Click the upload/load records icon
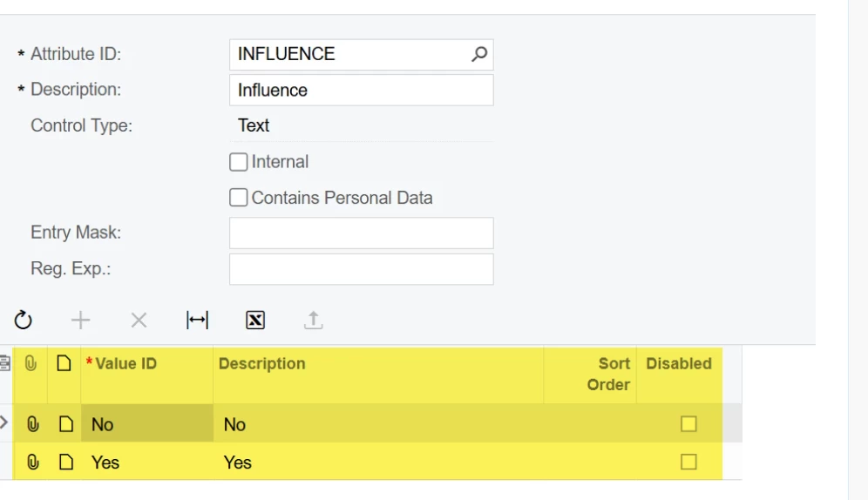Viewport: 868px width, 500px height. point(313,321)
